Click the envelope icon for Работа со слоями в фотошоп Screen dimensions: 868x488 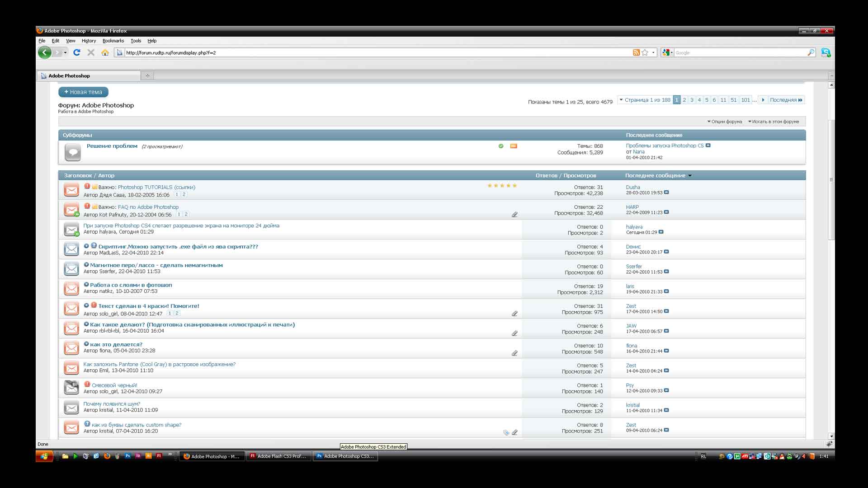pos(71,288)
